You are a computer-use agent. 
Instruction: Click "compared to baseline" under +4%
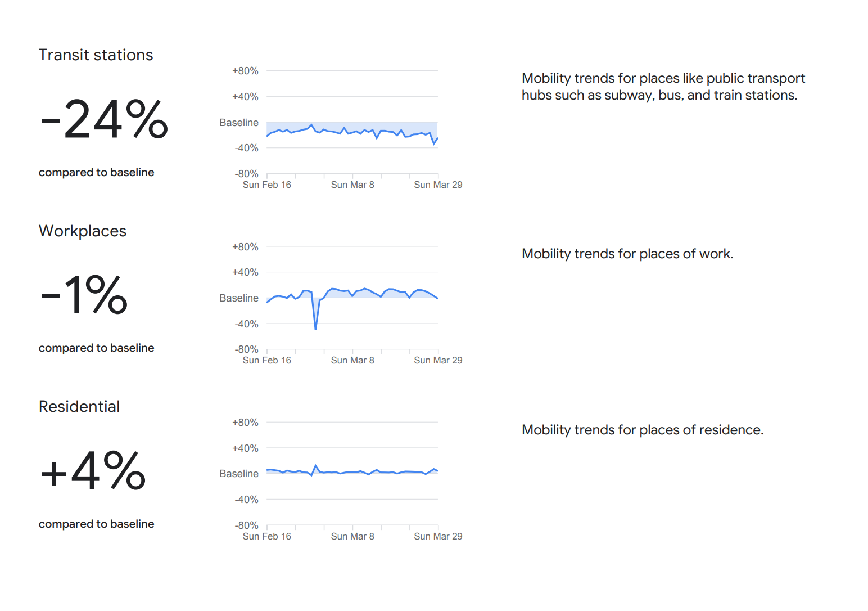coord(96,524)
